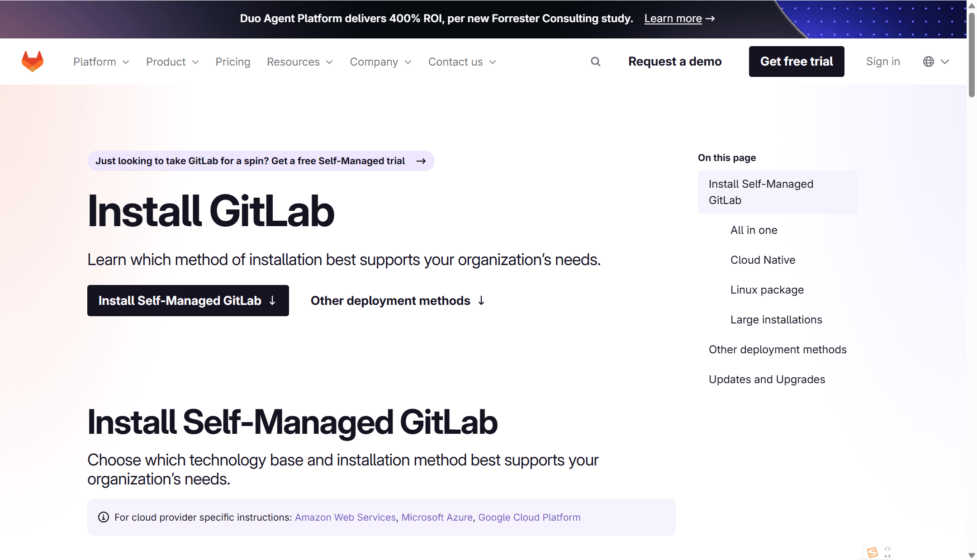
Task: Start with Get free trial button
Action: point(797,62)
